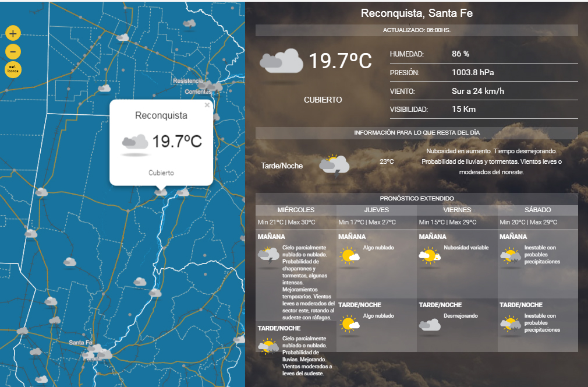
Task: Open the Ref. Iconos legend button
Action: pyautogui.click(x=13, y=69)
